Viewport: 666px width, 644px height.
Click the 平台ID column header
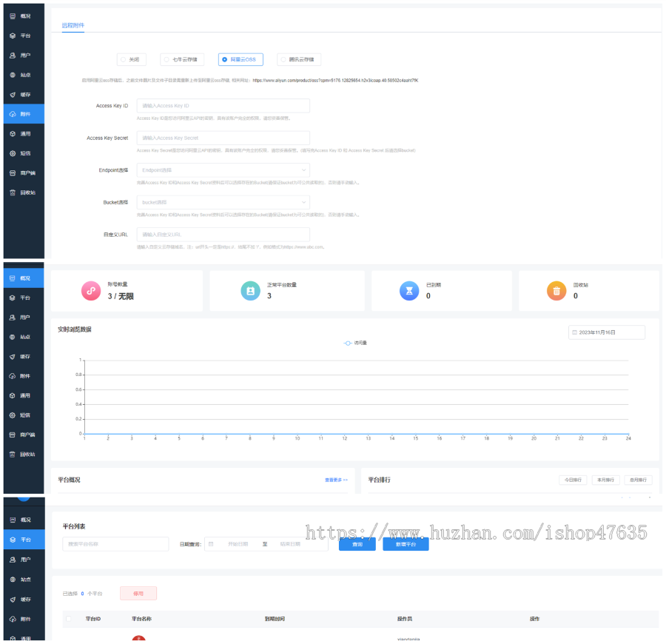pos(93,619)
